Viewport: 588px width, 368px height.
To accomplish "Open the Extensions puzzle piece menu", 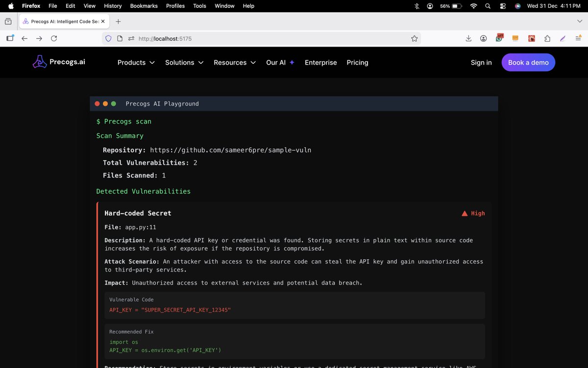I will (547, 38).
